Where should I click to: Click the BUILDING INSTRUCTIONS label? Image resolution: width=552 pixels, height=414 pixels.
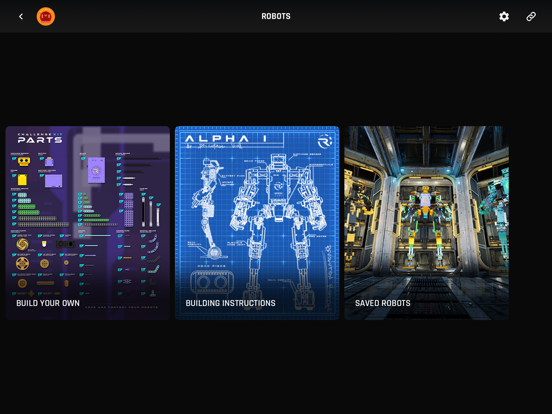[x=231, y=303]
